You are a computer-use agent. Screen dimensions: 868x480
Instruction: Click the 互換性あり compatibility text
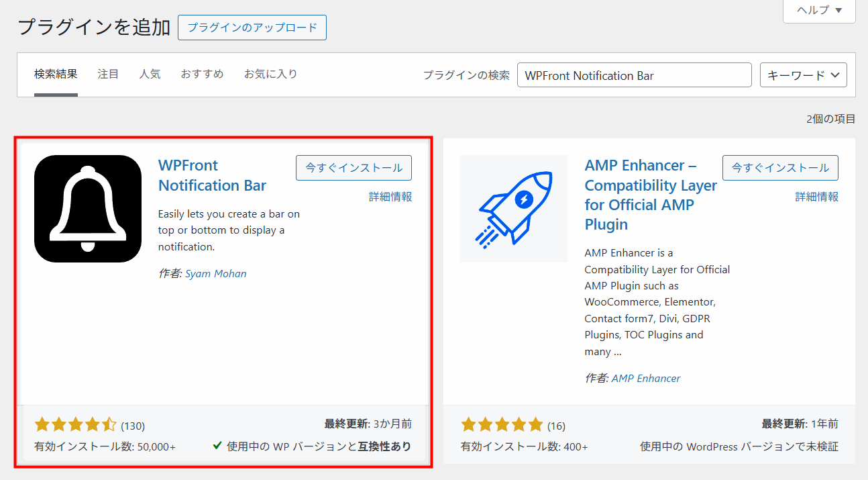pos(384,446)
